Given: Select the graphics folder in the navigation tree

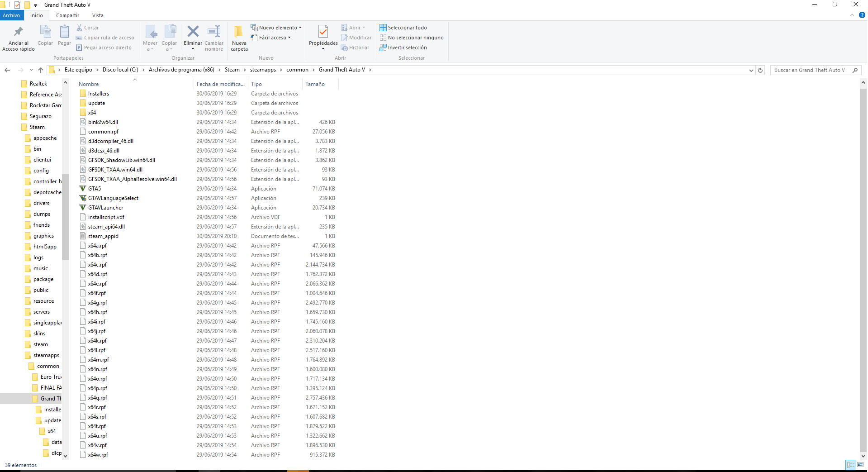Looking at the screenshot, I should [40, 236].
